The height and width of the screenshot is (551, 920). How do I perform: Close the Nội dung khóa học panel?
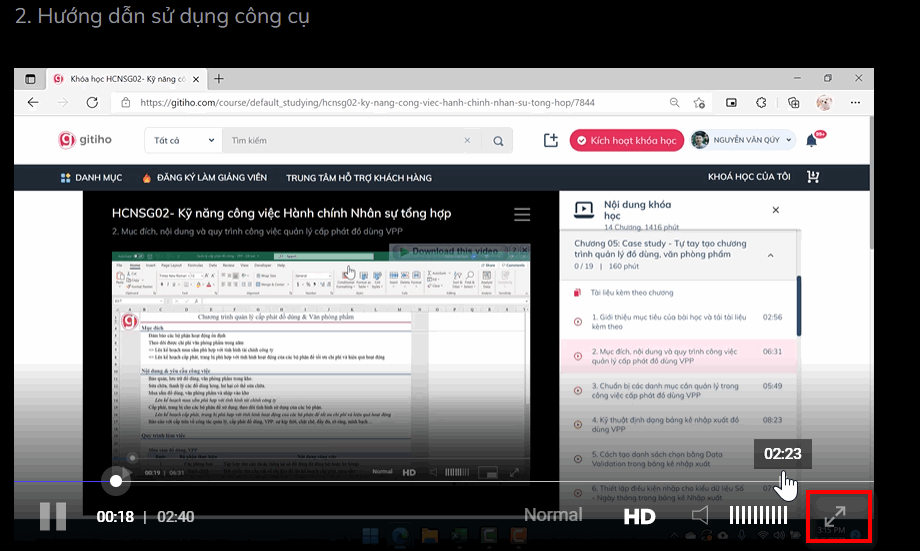(x=776, y=209)
